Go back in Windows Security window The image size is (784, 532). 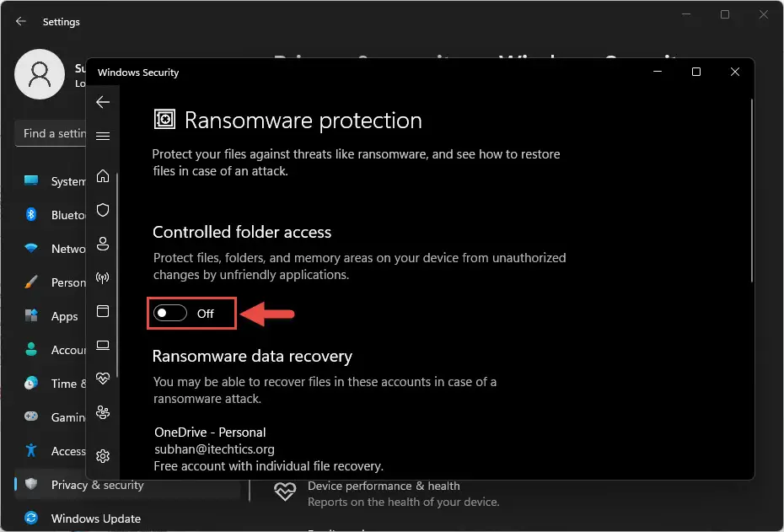pos(103,102)
